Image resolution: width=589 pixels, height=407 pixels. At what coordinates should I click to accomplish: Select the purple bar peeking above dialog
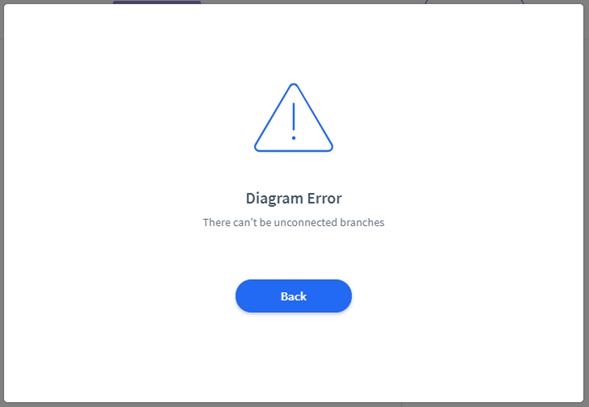[157, 2]
